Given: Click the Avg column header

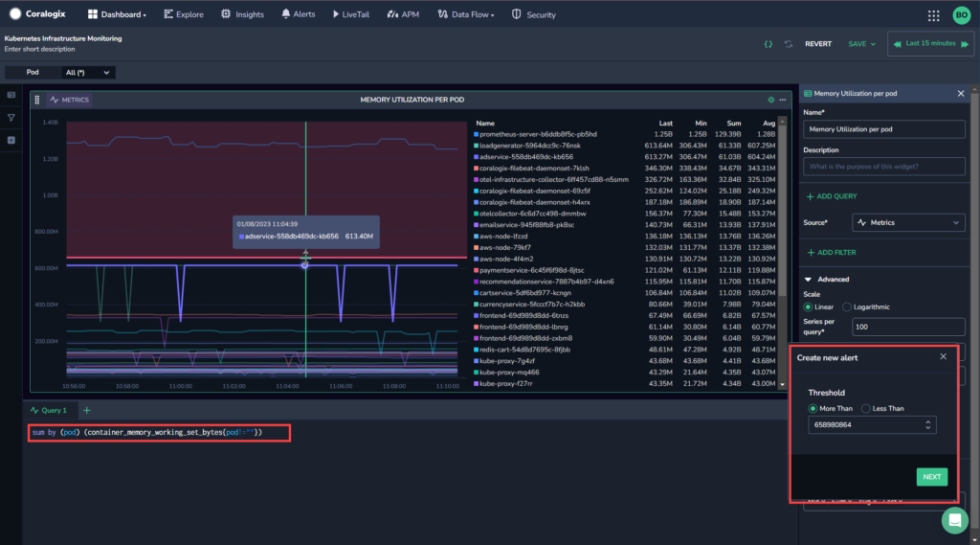Looking at the screenshot, I should 768,124.
